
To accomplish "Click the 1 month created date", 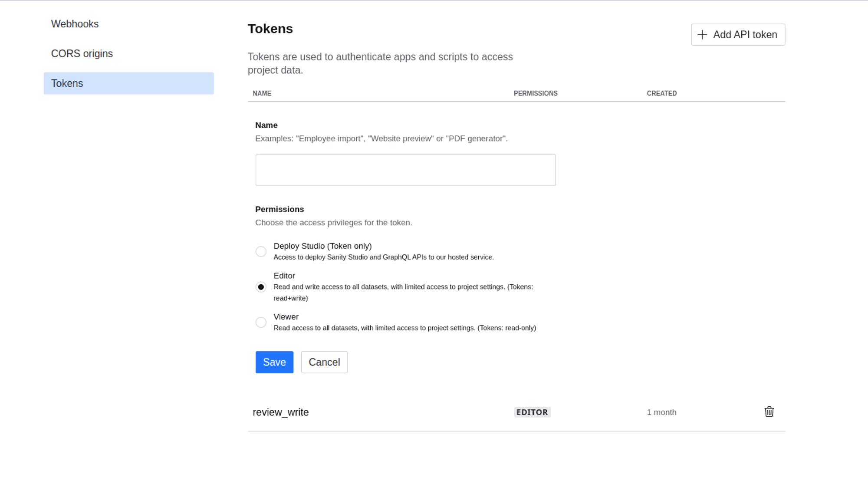I will pyautogui.click(x=661, y=412).
